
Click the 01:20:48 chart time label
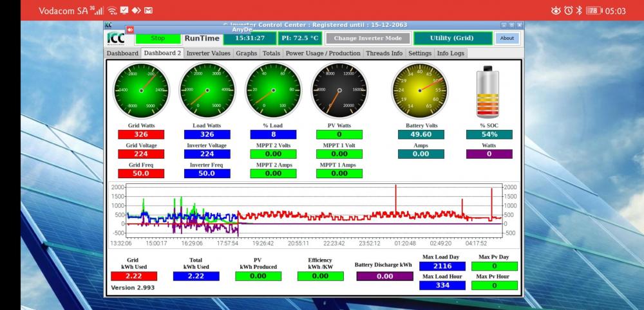tap(405, 244)
